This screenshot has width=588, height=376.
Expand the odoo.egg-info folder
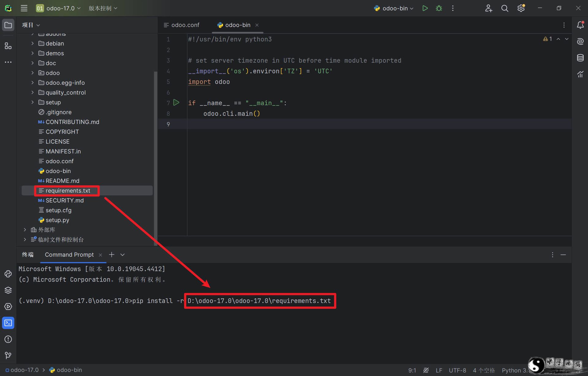tap(32, 83)
